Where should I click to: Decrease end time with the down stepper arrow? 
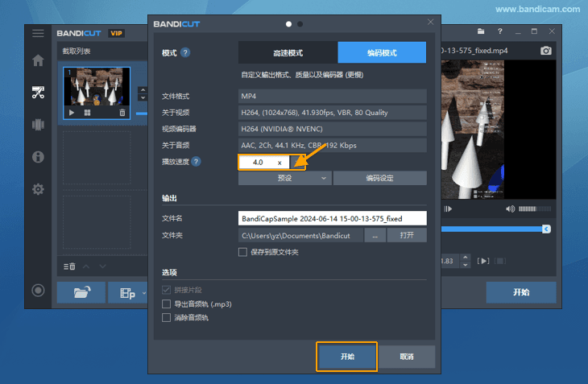pyautogui.click(x=465, y=265)
